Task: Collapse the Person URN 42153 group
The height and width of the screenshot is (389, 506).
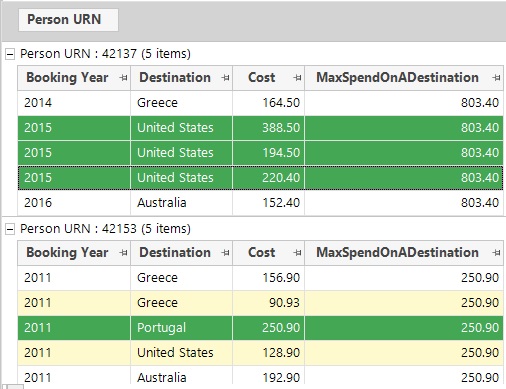Action: [x=10, y=229]
